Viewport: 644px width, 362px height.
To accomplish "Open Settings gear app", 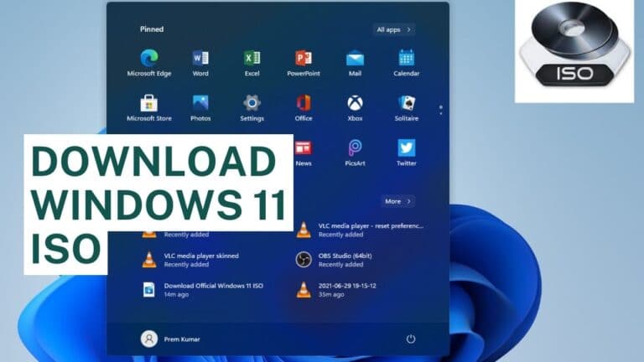I will pyautogui.click(x=252, y=107).
